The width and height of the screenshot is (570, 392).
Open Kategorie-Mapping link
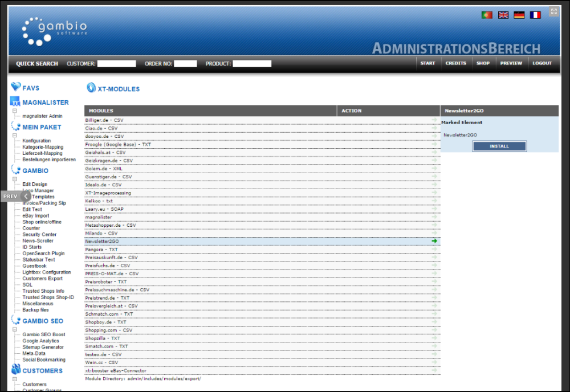[x=43, y=147]
